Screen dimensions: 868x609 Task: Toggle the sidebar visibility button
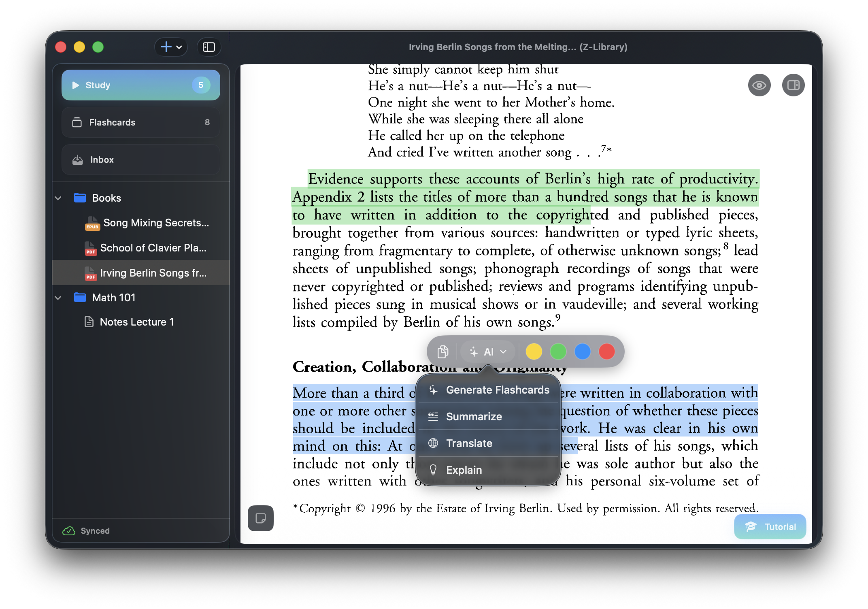pyautogui.click(x=208, y=47)
